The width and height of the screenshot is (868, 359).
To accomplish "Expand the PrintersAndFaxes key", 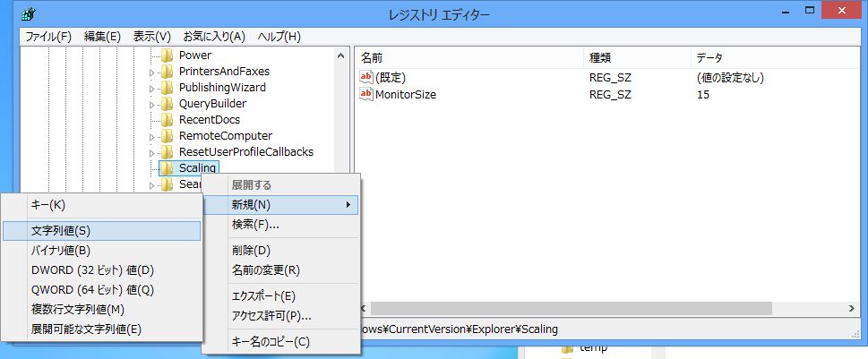I will coord(151,72).
